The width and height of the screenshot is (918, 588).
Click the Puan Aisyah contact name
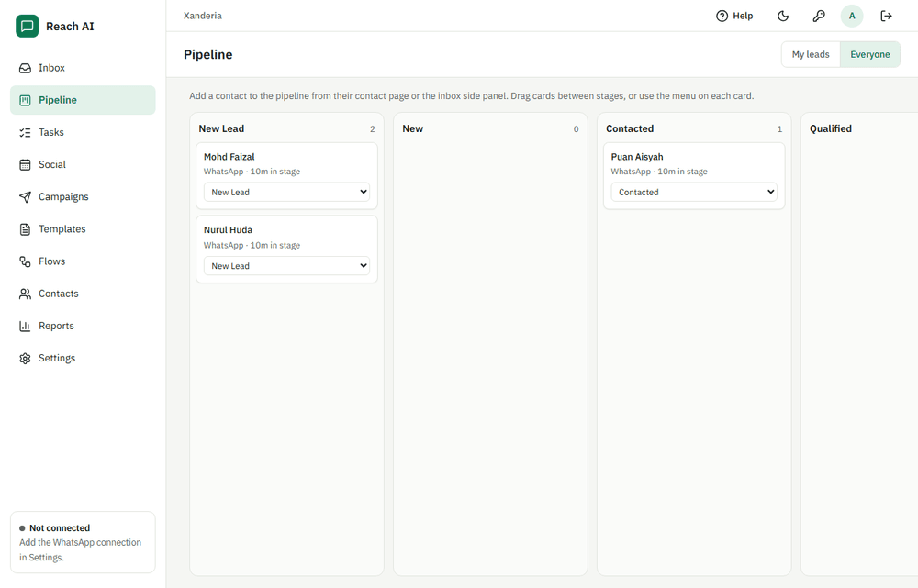tap(637, 157)
